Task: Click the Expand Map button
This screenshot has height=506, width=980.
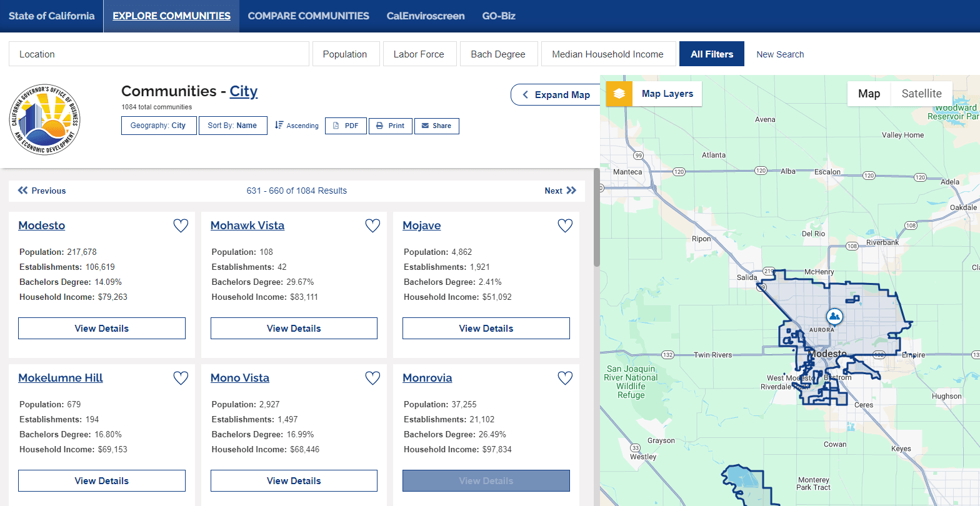Action: (x=556, y=95)
